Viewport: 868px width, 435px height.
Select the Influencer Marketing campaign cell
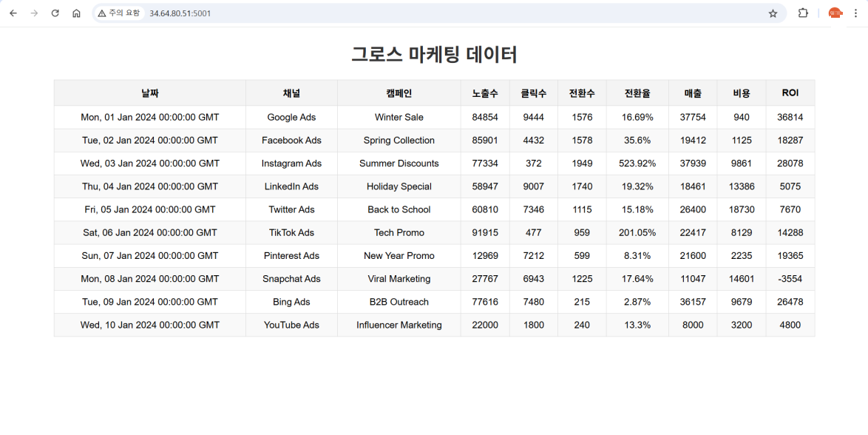click(399, 326)
